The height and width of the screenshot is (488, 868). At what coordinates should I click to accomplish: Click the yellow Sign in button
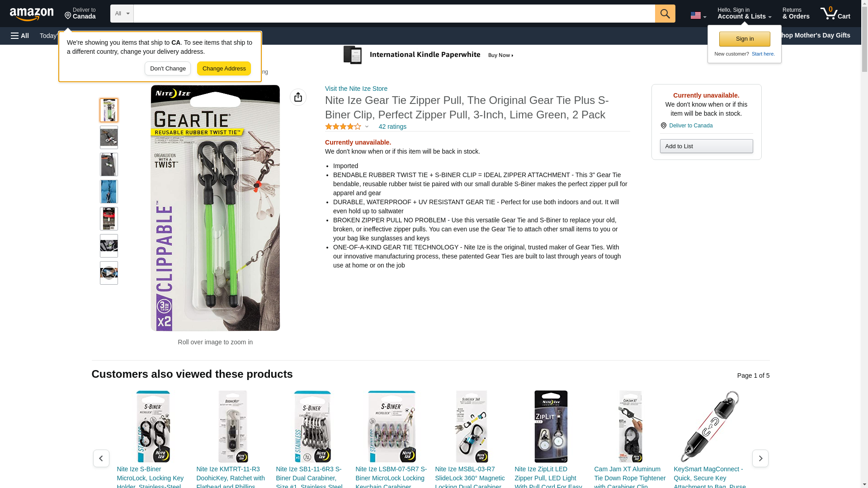coord(745,39)
